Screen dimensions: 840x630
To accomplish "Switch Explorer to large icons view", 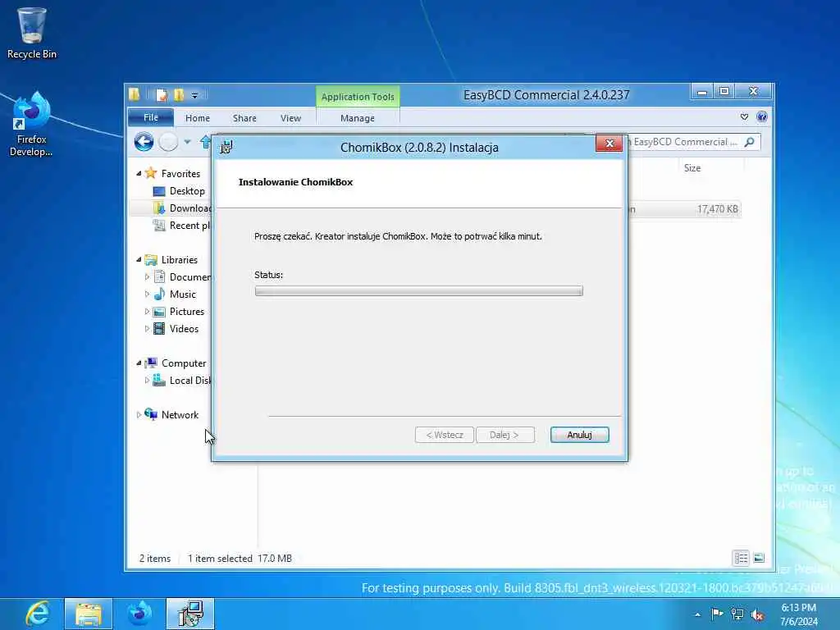I will [x=759, y=558].
